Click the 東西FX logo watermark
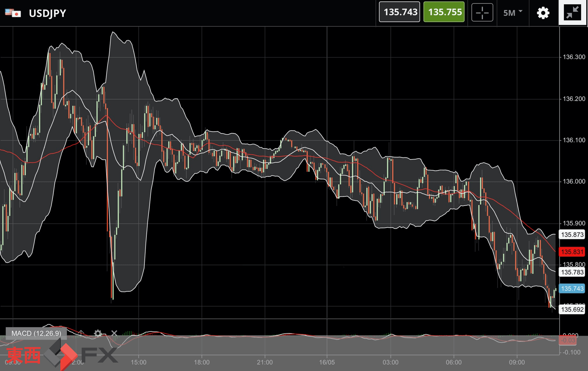 coord(62,354)
